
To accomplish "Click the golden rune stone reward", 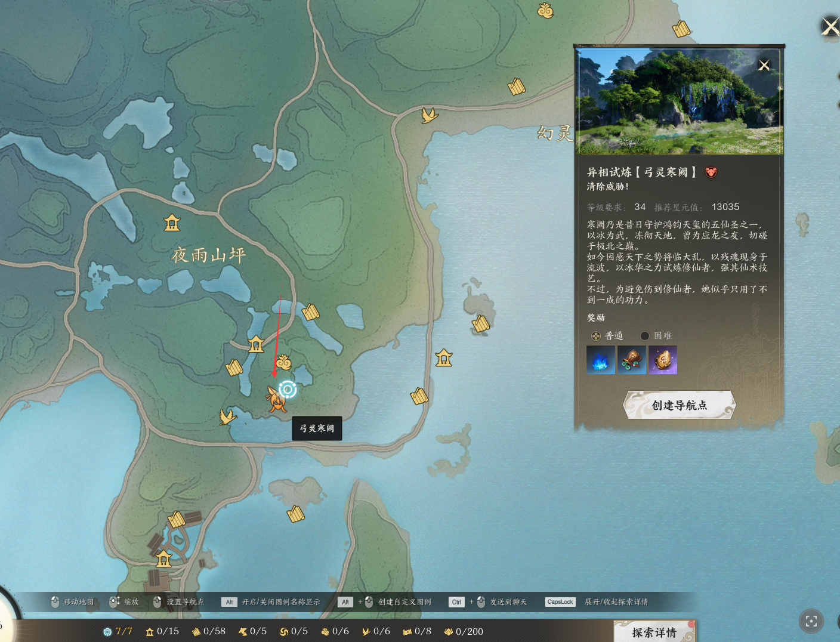I will coord(663,360).
